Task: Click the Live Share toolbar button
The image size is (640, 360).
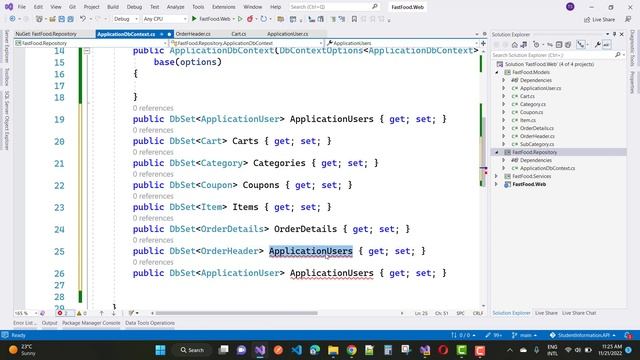Action: (599, 19)
